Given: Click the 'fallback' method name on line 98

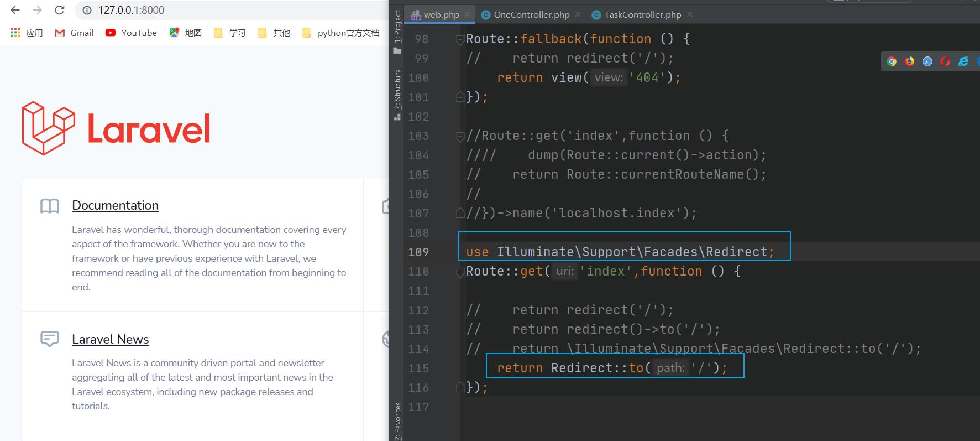Looking at the screenshot, I should coord(551,39).
